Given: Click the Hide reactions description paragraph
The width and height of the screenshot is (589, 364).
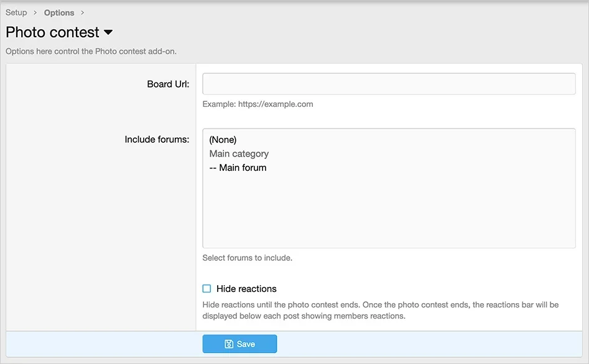Looking at the screenshot, I should tap(380, 310).
